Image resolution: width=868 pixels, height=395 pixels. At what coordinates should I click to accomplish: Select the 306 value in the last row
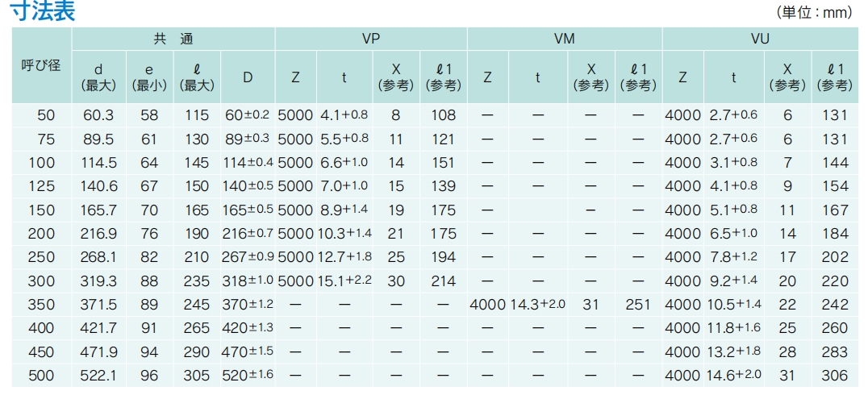click(x=835, y=376)
